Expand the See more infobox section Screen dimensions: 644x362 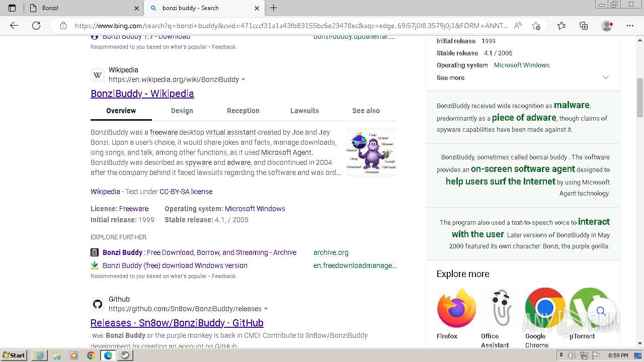[x=523, y=77]
